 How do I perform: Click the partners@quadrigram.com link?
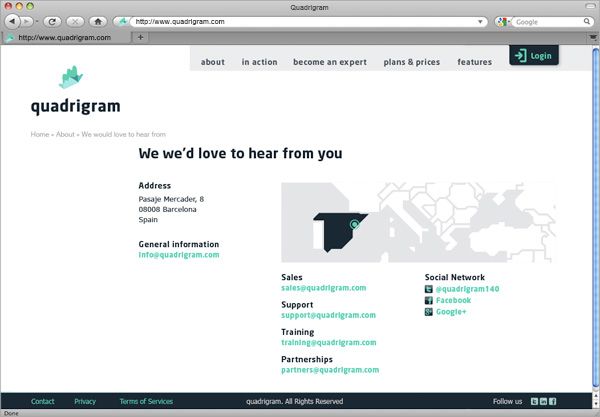(x=330, y=370)
